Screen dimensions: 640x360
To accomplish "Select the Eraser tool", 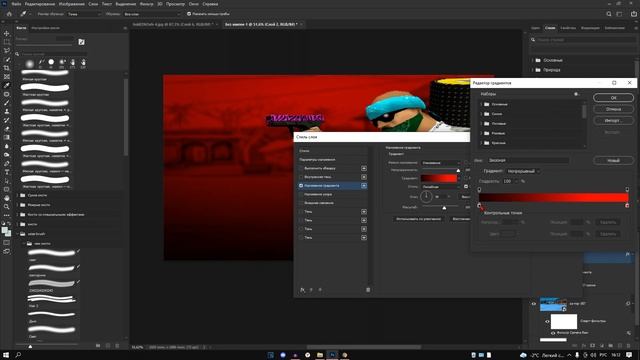I will [x=7, y=129].
